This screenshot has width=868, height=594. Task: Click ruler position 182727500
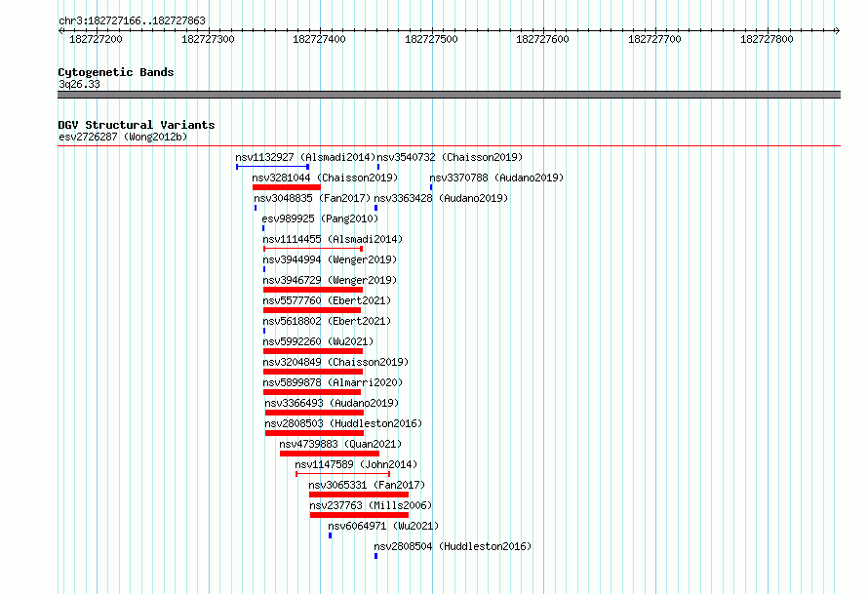tap(431, 39)
